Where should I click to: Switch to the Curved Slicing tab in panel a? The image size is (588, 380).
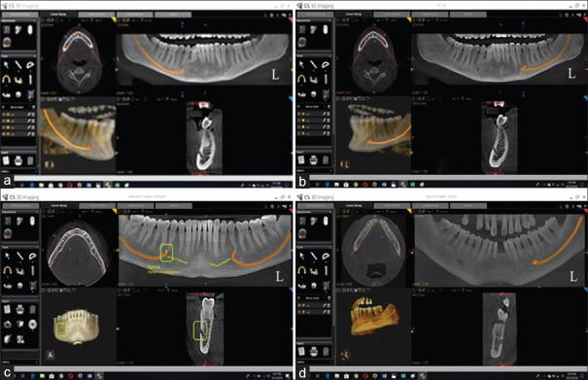(x=57, y=15)
